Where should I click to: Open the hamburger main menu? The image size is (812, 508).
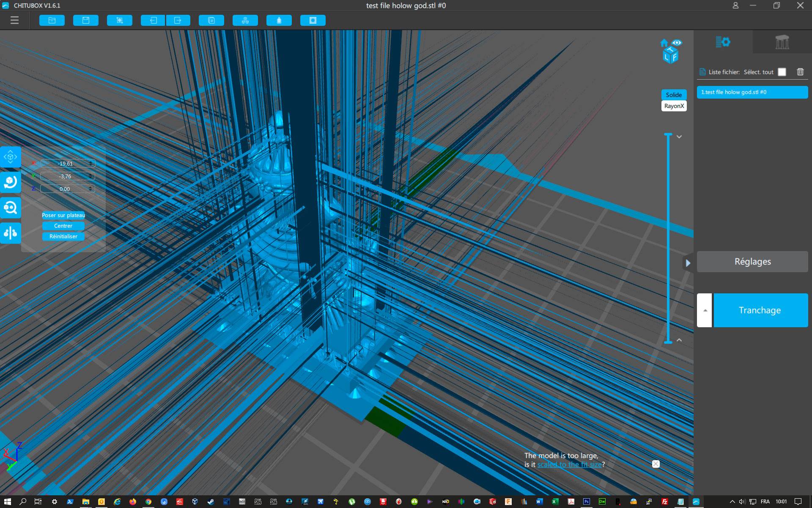click(14, 20)
